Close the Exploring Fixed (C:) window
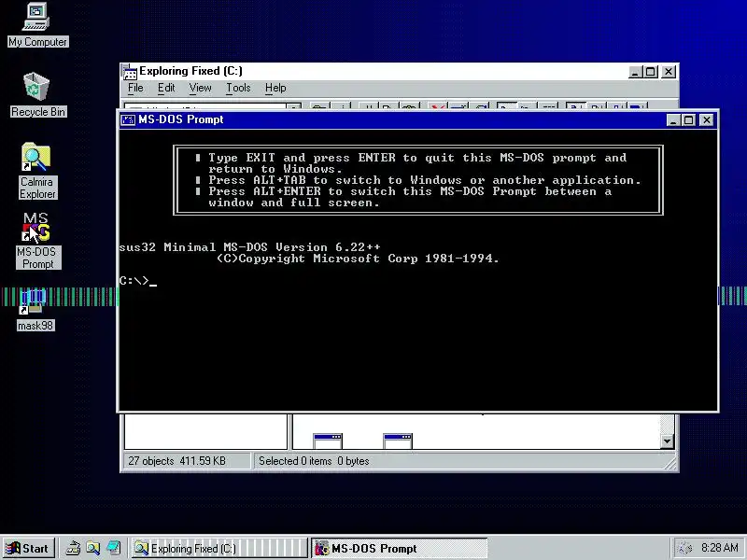The image size is (747, 560). pyautogui.click(x=669, y=72)
